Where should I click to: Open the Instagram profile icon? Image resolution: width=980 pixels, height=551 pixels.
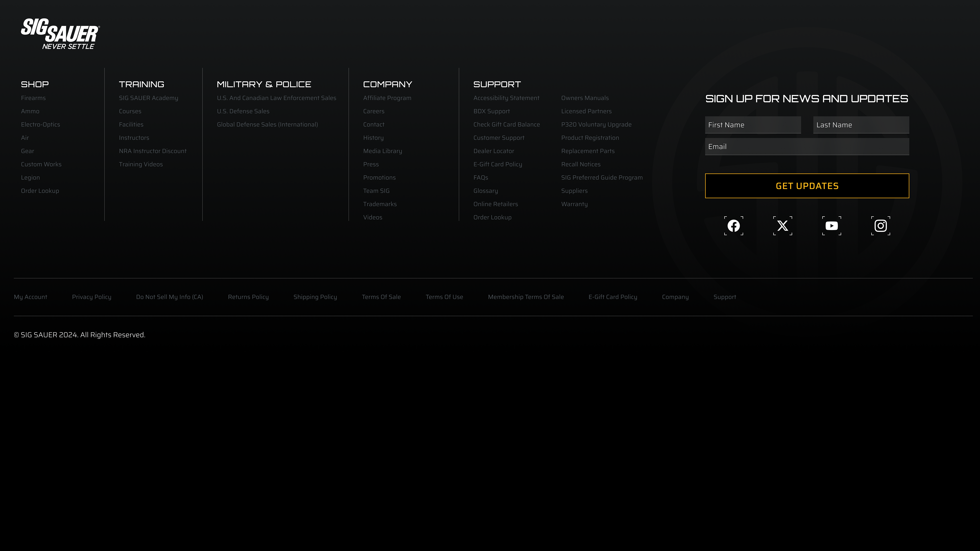coord(881,226)
